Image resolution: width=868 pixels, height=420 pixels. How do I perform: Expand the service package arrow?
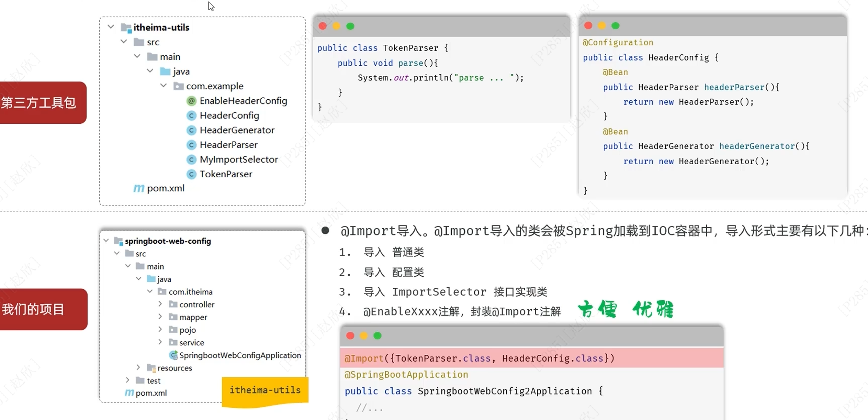click(160, 342)
